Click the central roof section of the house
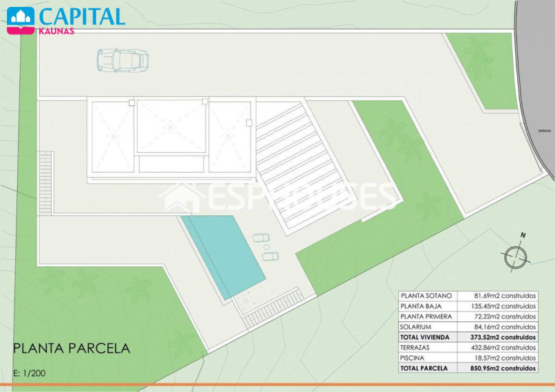This screenshot has width=555, height=392. click(x=171, y=127)
